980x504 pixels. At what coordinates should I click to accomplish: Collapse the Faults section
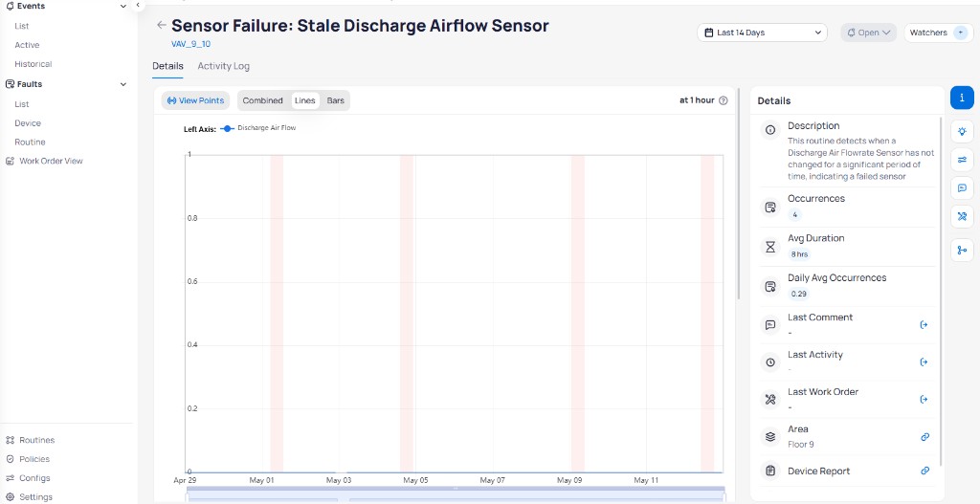[x=123, y=84]
